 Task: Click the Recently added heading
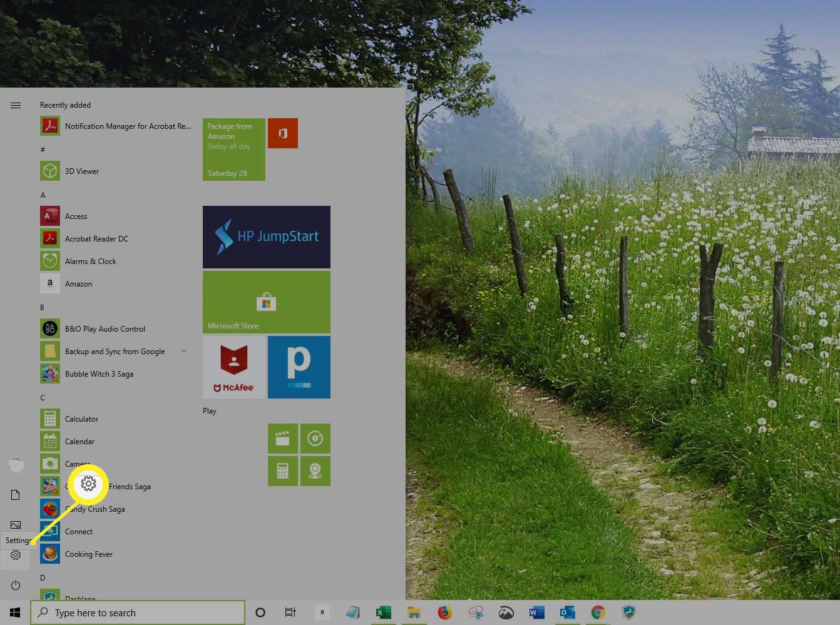[65, 105]
